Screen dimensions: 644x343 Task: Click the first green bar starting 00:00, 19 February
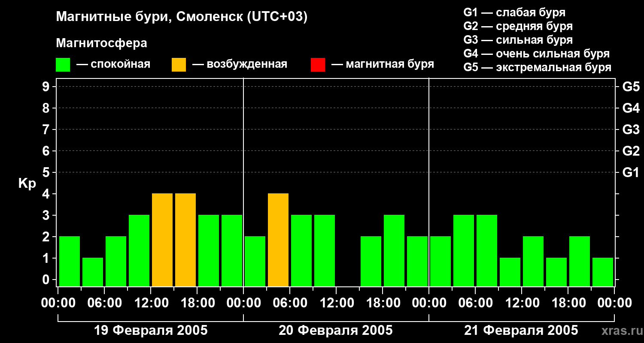[x=70, y=261]
